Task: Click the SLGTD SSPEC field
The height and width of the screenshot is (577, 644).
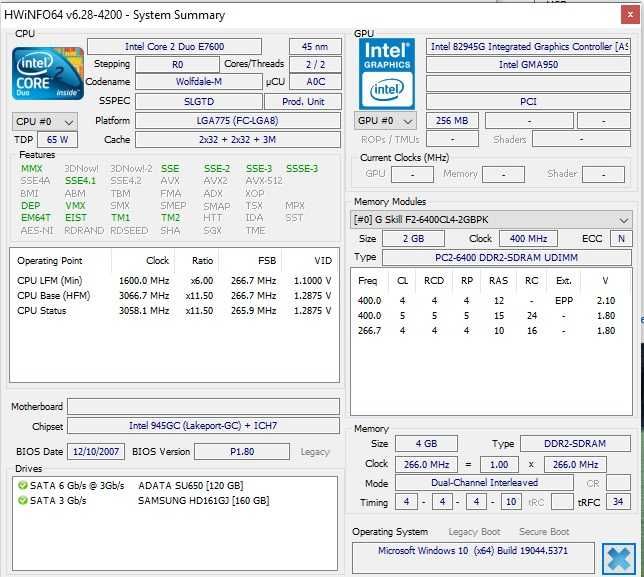Action: [199, 101]
